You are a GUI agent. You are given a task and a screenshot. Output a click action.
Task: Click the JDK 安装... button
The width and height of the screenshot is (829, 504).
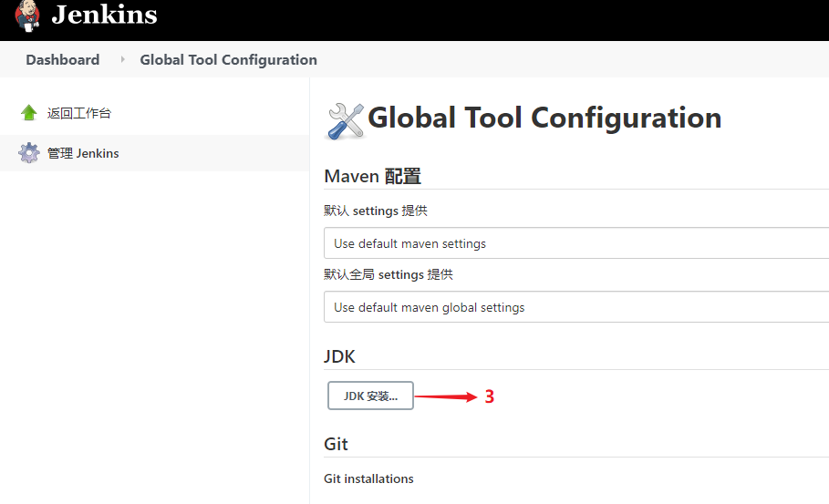click(x=370, y=396)
